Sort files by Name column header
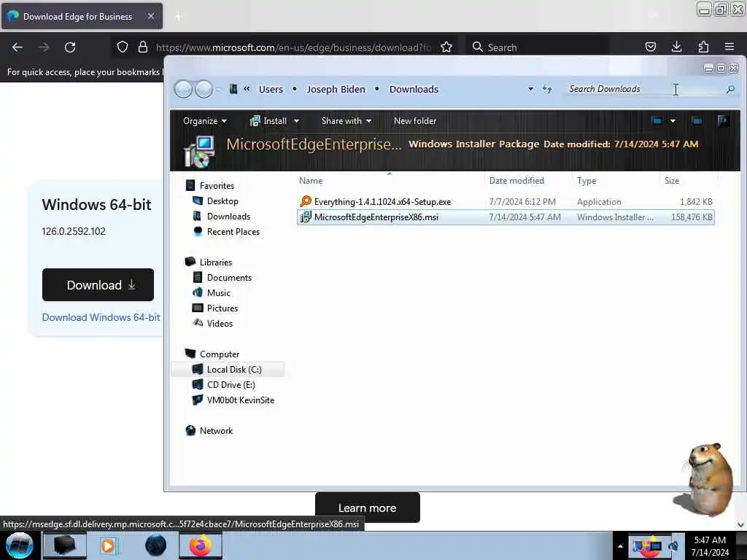The height and width of the screenshot is (560, 747). point(311,181)
